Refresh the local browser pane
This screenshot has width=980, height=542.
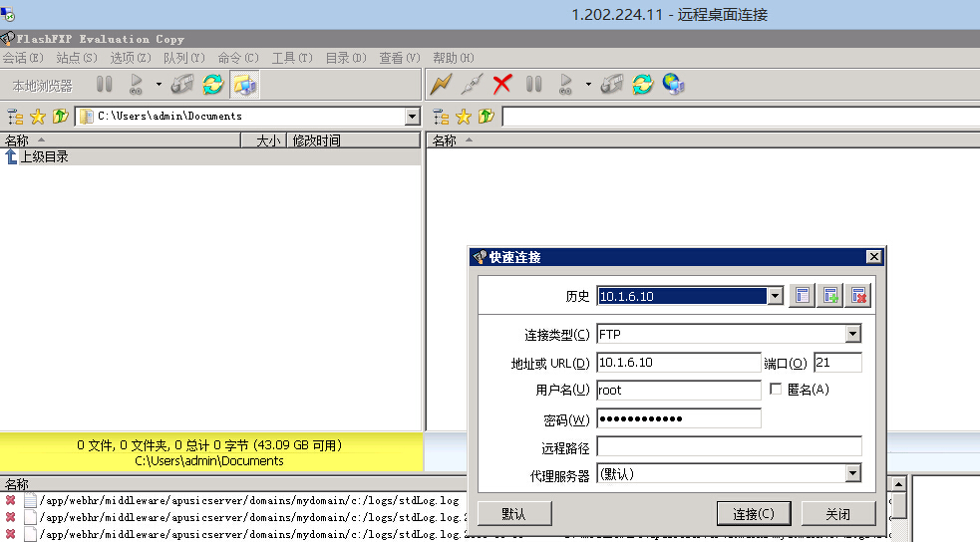point(213,84)
